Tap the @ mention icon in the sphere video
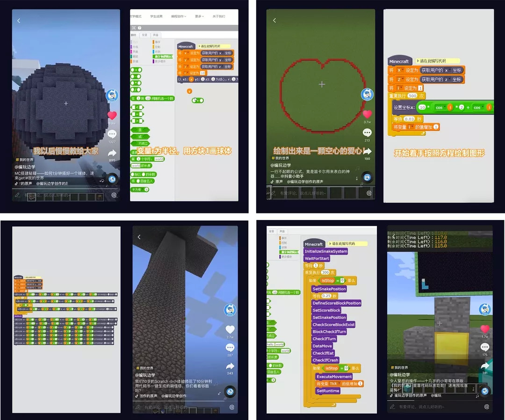 114,195
